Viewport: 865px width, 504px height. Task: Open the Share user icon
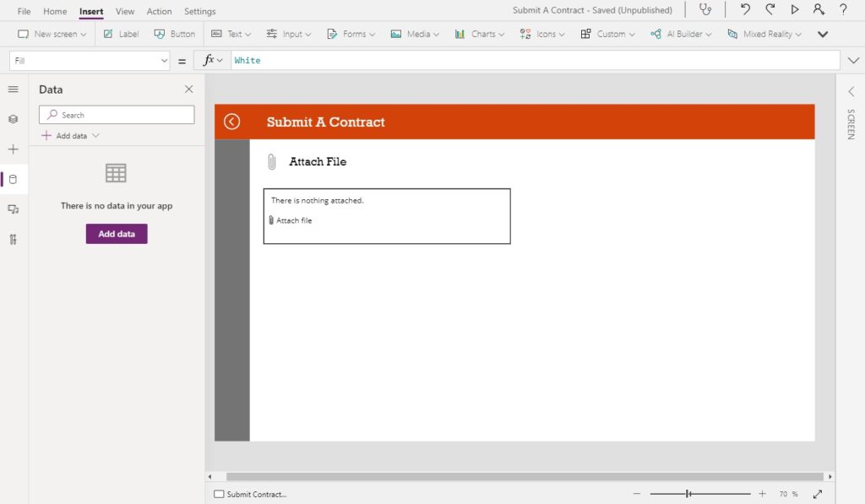click(x=819, y=9)
